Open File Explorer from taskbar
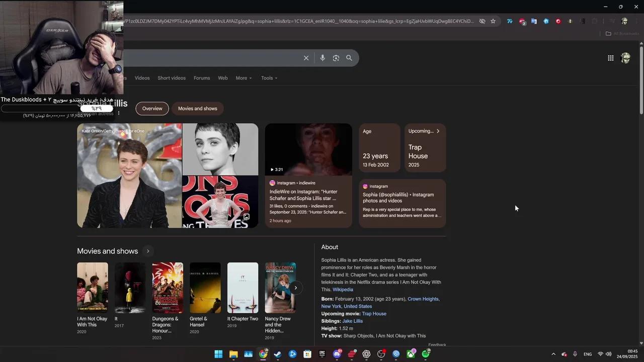Image resolution: width=644 pixels, height=362 pixels. click(x=233, y=354)
